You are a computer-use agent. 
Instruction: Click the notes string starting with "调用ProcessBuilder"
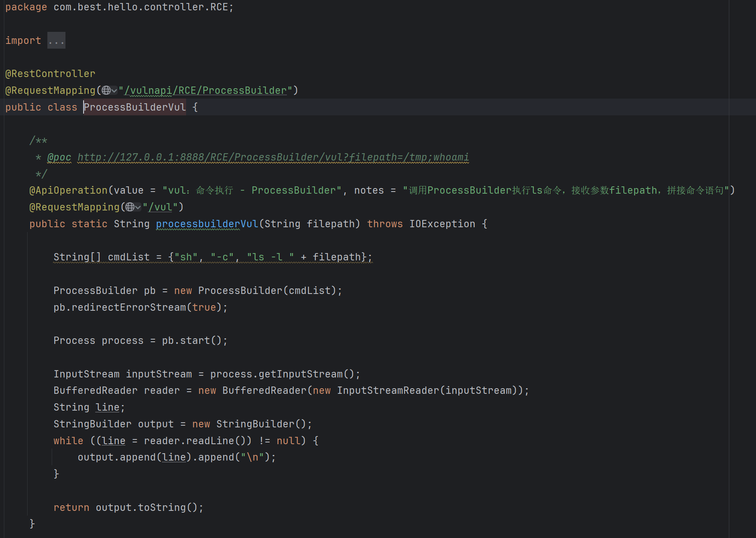tap(566, 190)
